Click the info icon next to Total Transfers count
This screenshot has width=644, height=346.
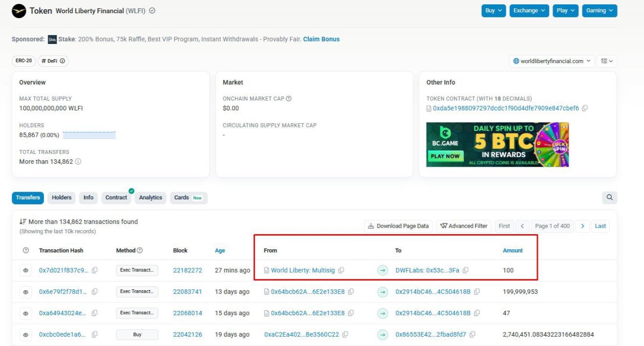pyautogui.click(x=78, y=162)
